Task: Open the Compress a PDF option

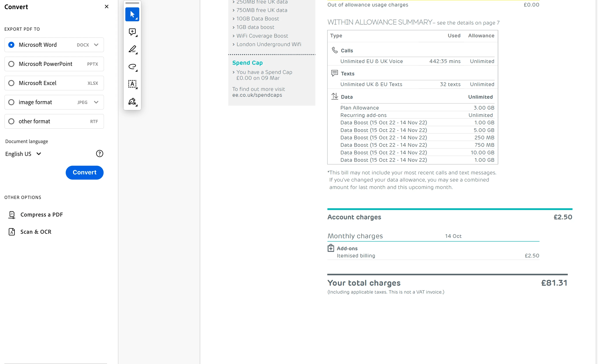Action: (41, 215)
